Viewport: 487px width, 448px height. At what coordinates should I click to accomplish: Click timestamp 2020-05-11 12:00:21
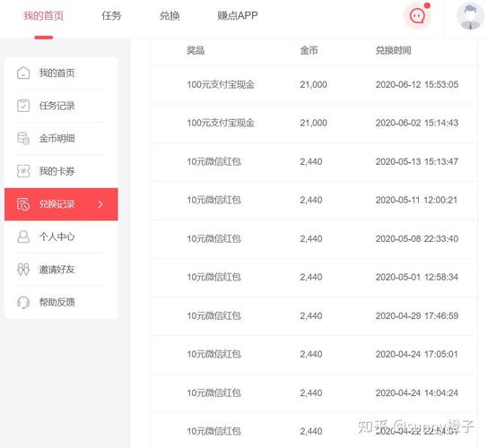417,200
